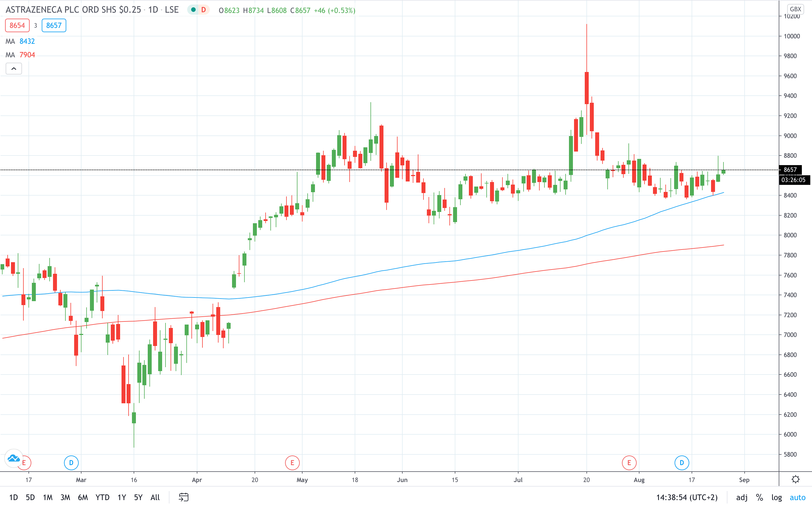This screenshot has width=812, height=508.
Task: Click the ASTRAZENECA PLC symbol title
Action: (x=74, y=10)
